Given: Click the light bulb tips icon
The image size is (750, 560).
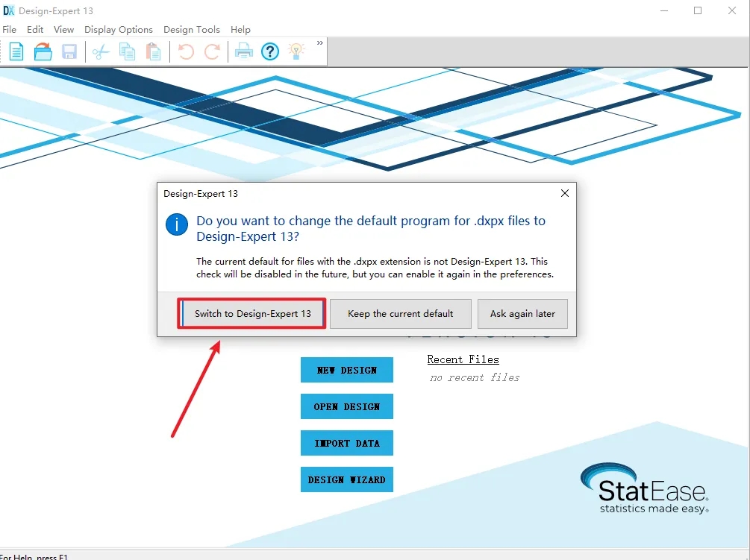Looking at the screenshot, I should [x=296, y=51].
